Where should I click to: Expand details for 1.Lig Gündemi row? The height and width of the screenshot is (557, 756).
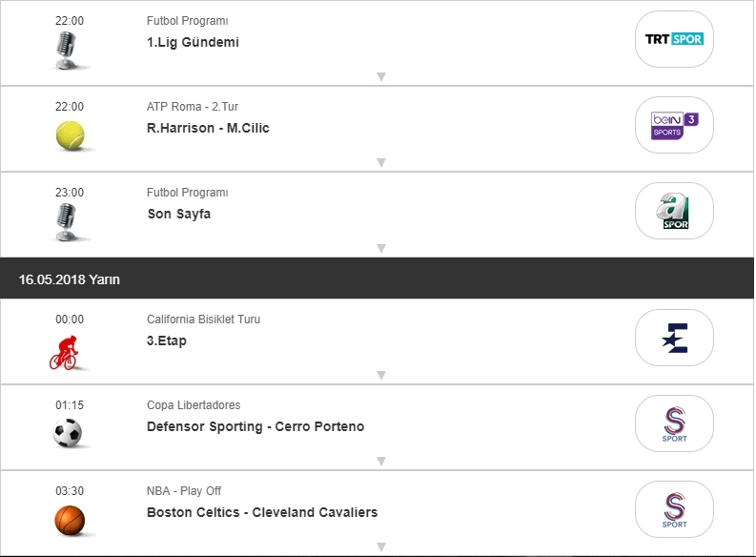380,76
